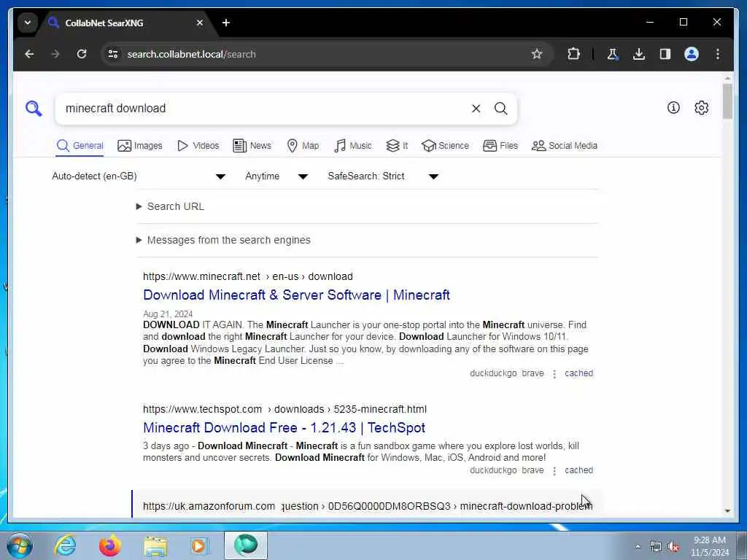Open Download Minecraft & Server Software link
The height and width of the screenshot is (560, 747).
pos(296,295)
